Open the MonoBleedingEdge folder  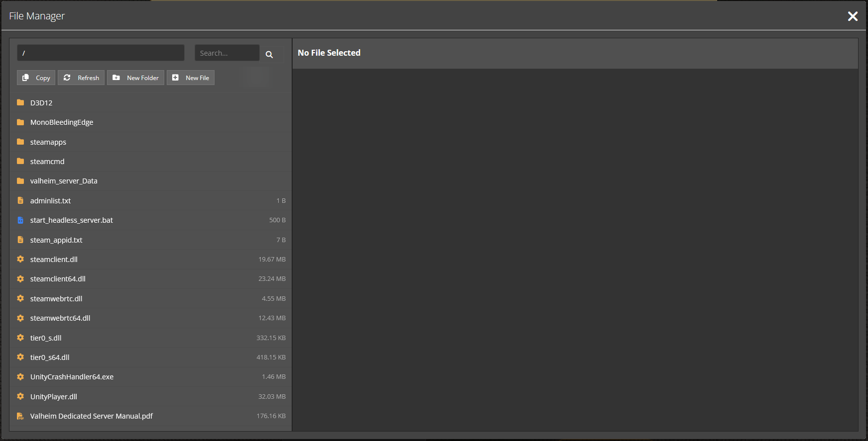tap(62, 122)
